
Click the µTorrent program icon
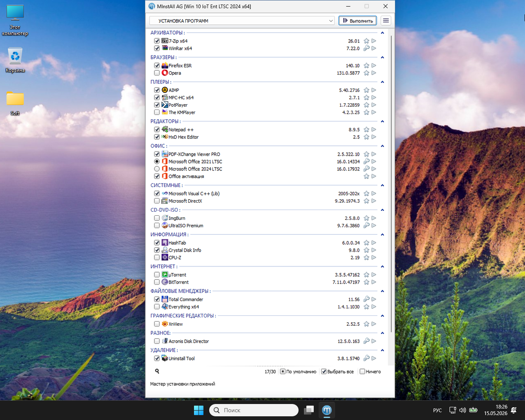point(165,275)
